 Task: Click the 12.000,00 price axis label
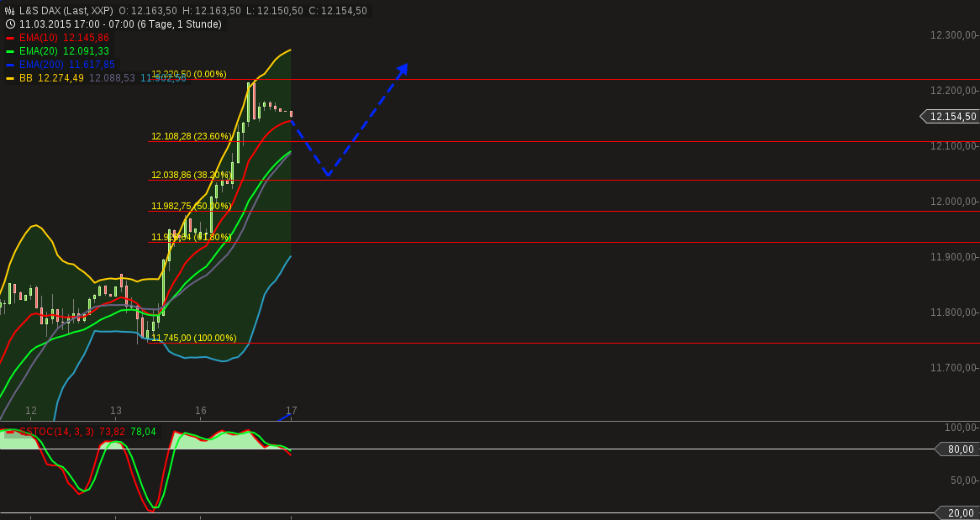[953, 202]
